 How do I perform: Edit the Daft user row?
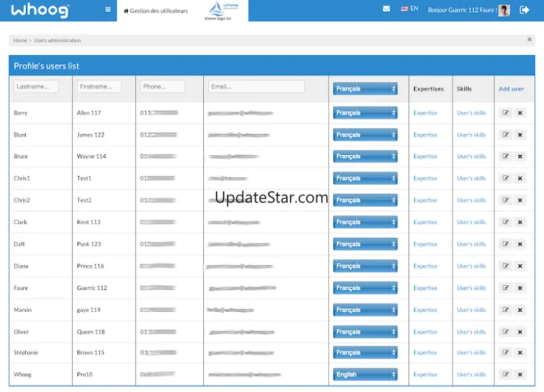506,244
